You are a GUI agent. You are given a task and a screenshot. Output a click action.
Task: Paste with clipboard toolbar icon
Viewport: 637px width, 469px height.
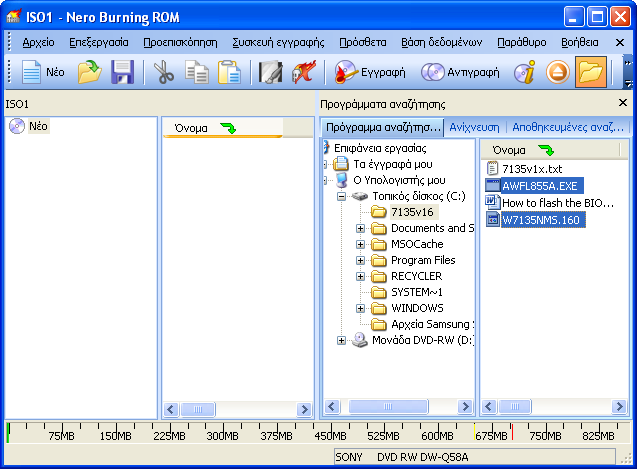[x=229, y=72]
